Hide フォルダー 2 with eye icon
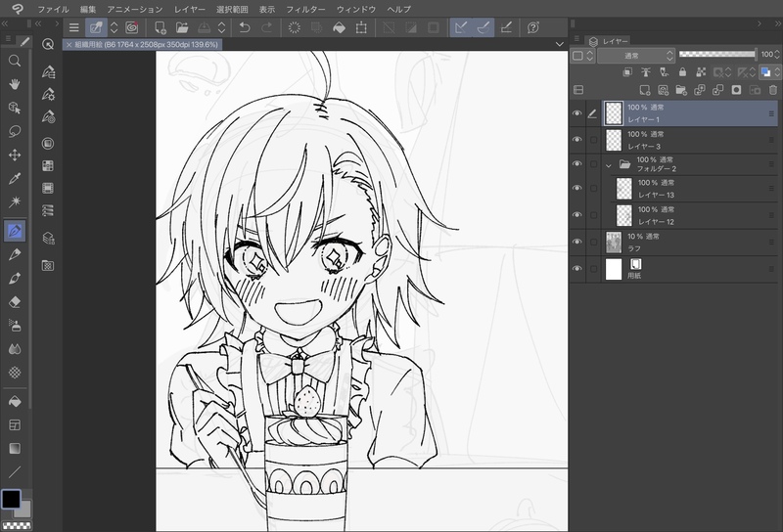The height and width of the screenshot is (532, 783). click(577, 164)
